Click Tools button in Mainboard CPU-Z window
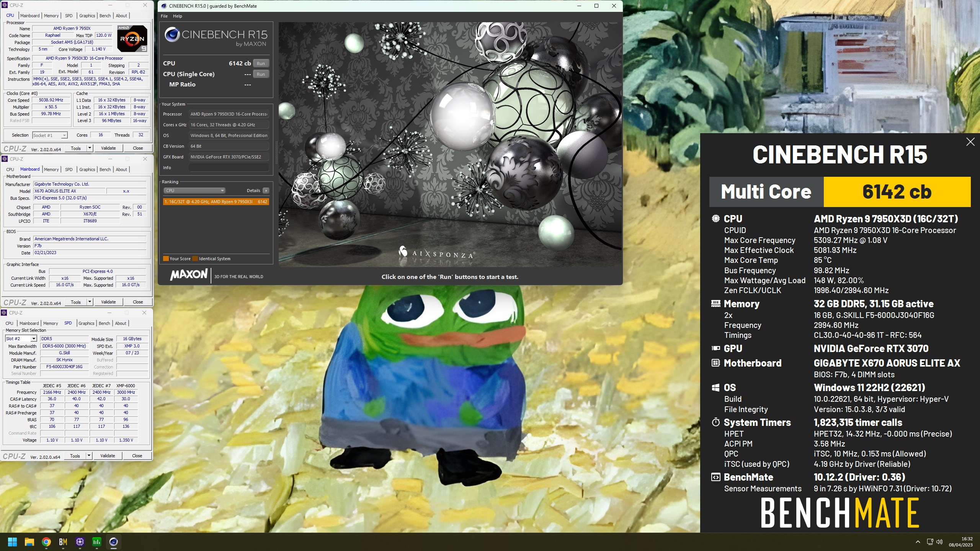980x551 pixels. coord(76,302)
